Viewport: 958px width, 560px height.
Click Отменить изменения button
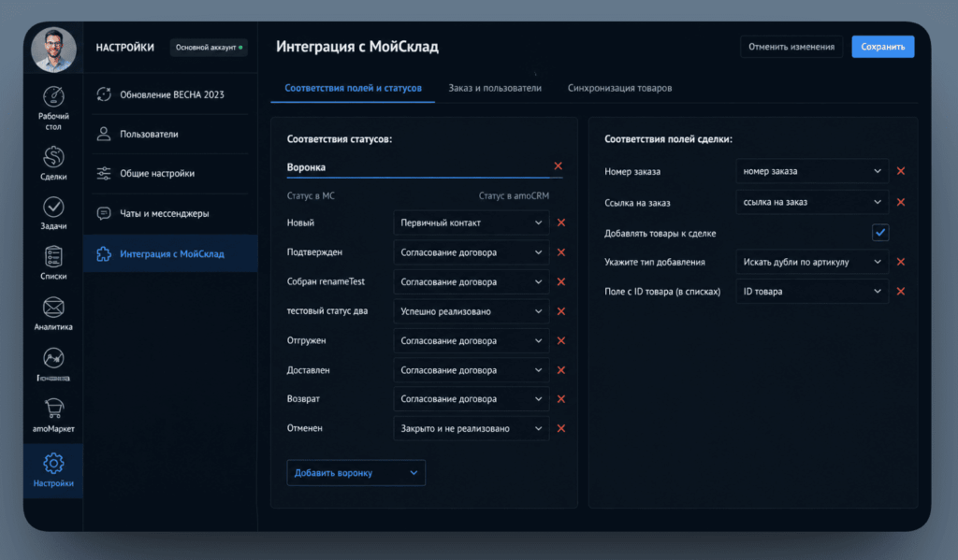[x=791, y=47]
